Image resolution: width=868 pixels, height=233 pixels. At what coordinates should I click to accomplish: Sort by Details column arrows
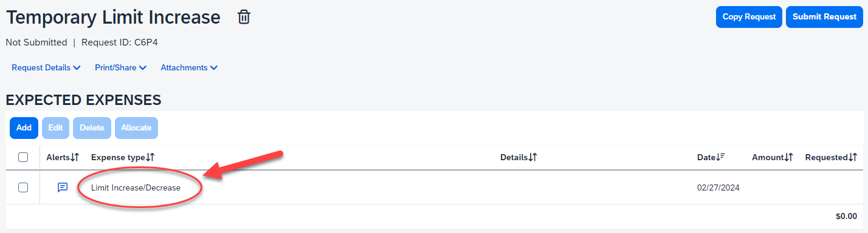click(532, 157)
